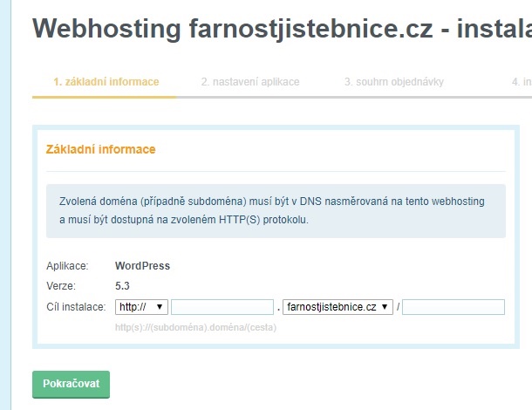Switch to '3. souhrn objednávky' step
The image size is (532, 410).
pos(393,82)
